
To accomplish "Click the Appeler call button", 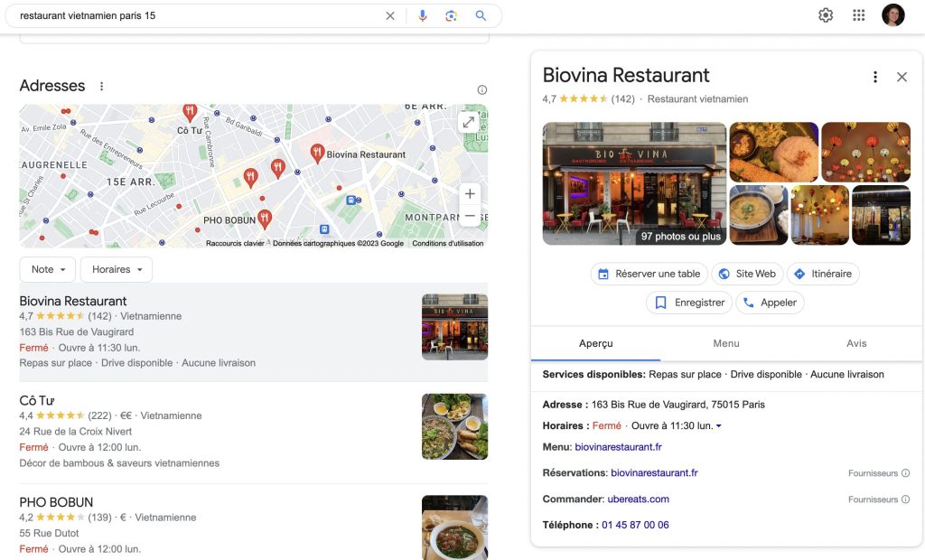I will (770, 303).
